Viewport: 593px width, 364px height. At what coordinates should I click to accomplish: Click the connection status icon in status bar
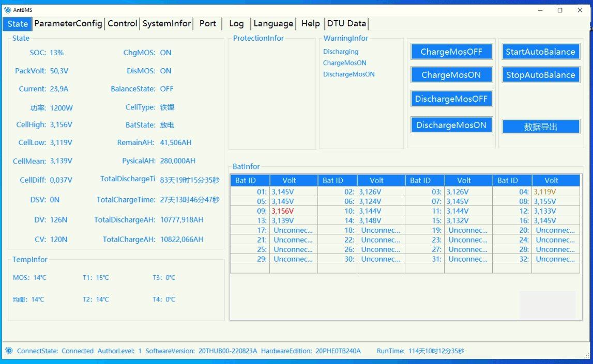click(x=9, y=351)
